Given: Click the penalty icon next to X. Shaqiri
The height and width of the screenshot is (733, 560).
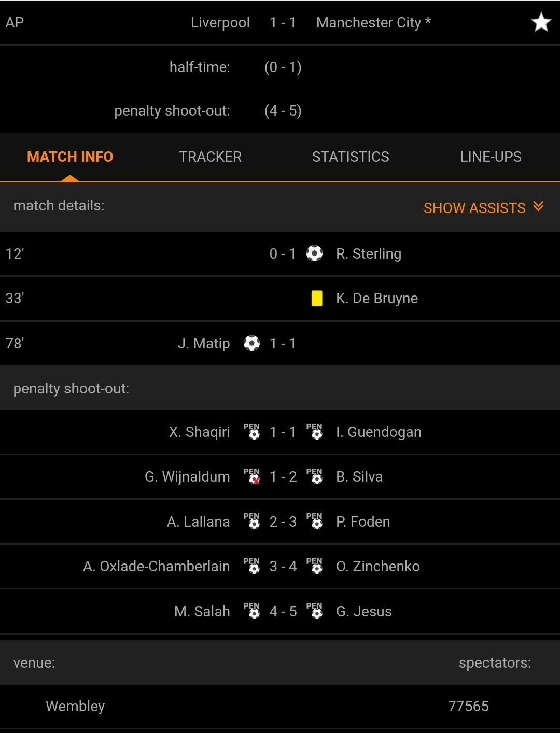Looking at the screenshot, I should [x=251, y=432].
